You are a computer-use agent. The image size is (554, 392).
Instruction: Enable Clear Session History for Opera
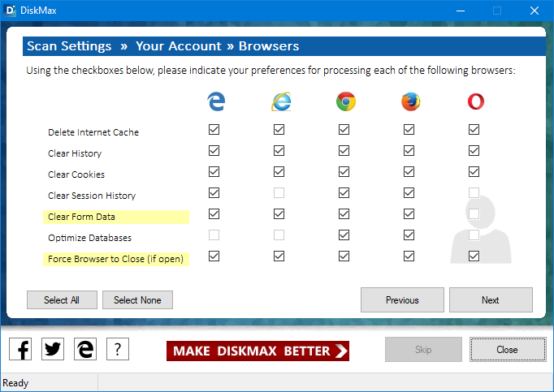474,193
